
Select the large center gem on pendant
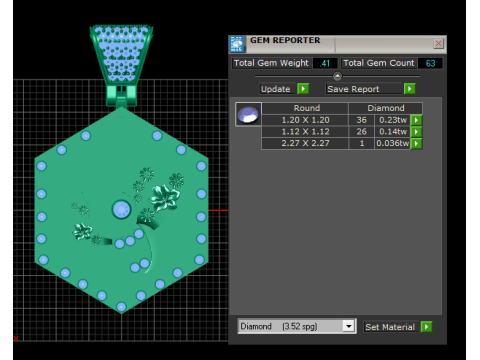(x=121, y=209)
